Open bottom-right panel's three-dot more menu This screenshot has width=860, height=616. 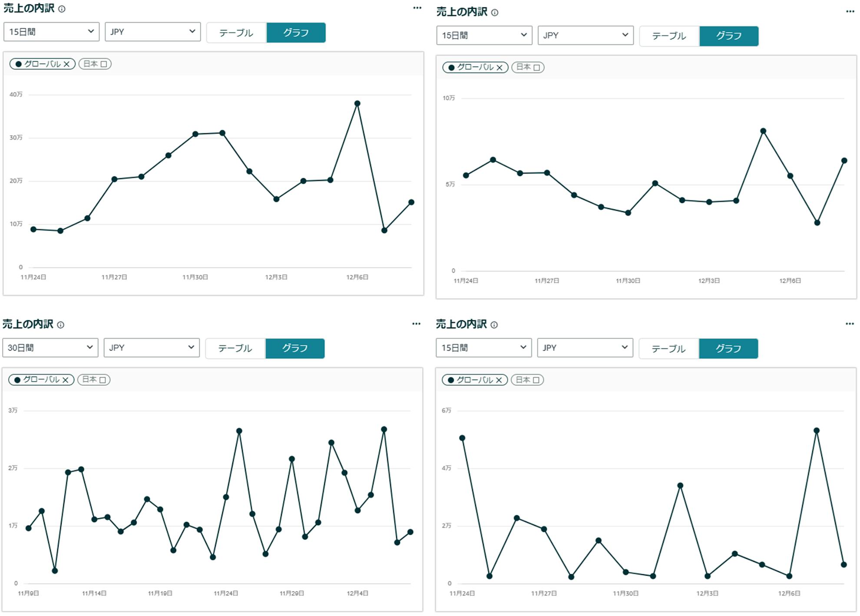pos(850,324)
